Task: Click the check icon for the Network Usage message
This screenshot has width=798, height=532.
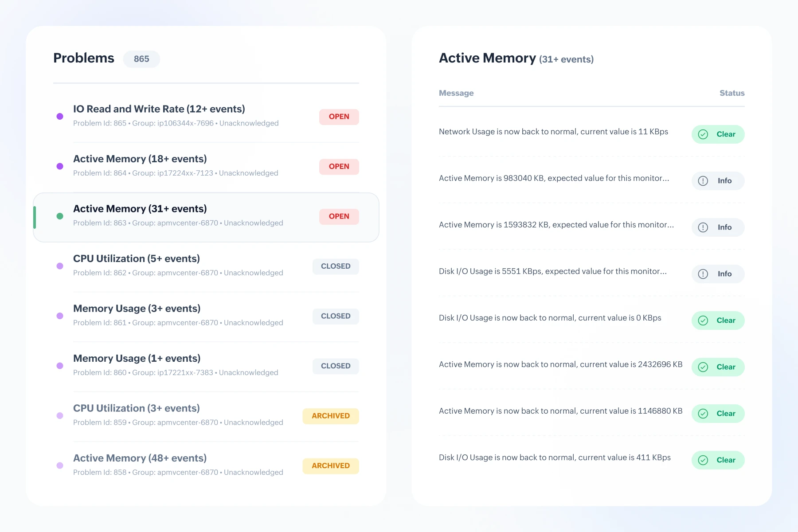Action: (x=703, y=134)
